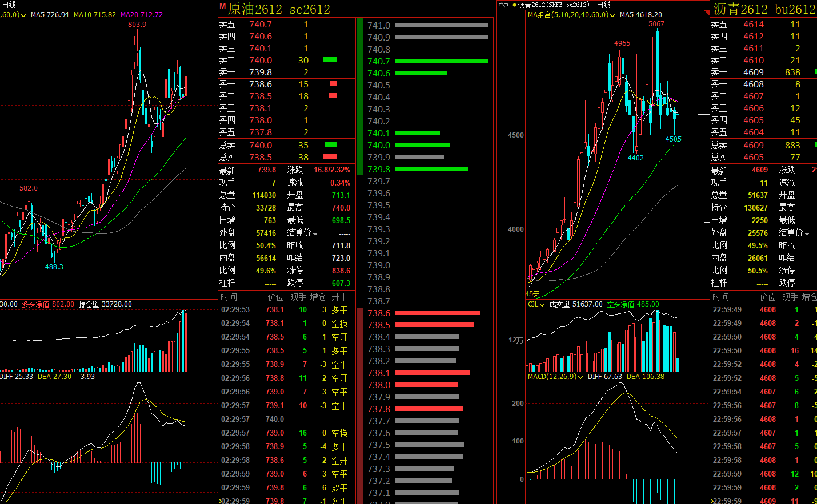This screenshot has height=504, width=817.
Task: Click the yellow dot marker before 沥青2612(SHFE bu2612)
Action: point(514,5)
